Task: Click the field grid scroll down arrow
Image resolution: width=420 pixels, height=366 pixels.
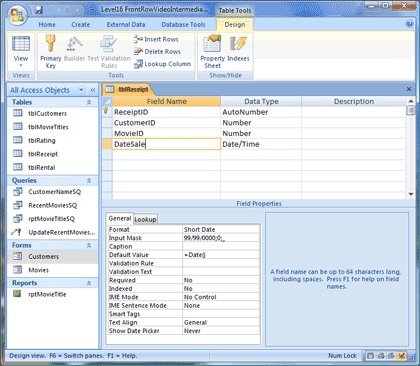Action: pyautogui.click(x=411, y=194)
